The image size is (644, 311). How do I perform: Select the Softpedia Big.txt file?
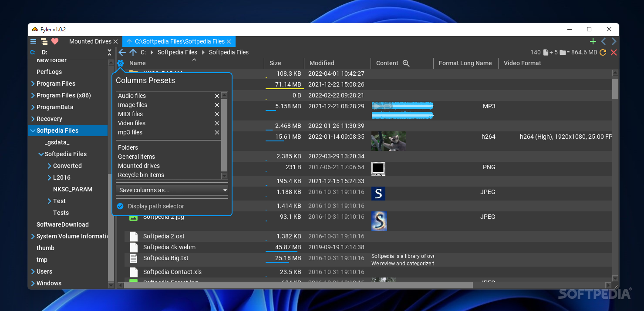[x=165, y=258]
